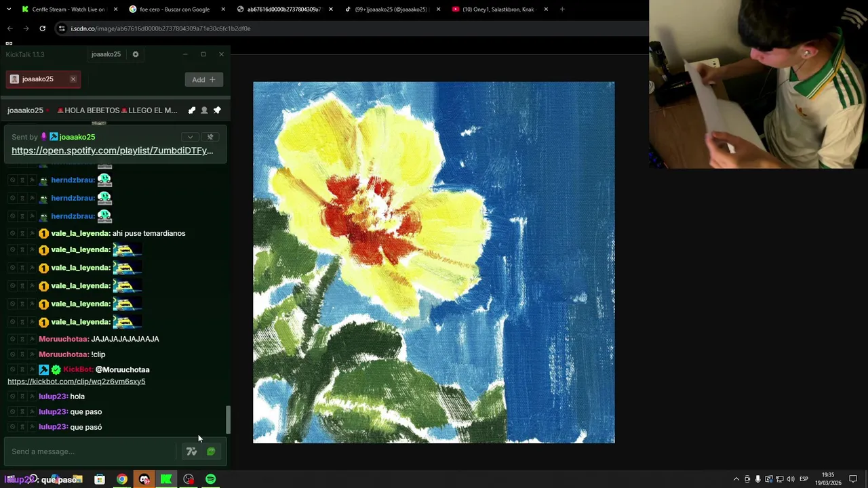Viewport: 868px width, 488px height.
Task: Open KickTalk settings gear icon
Action: (136, 54)
